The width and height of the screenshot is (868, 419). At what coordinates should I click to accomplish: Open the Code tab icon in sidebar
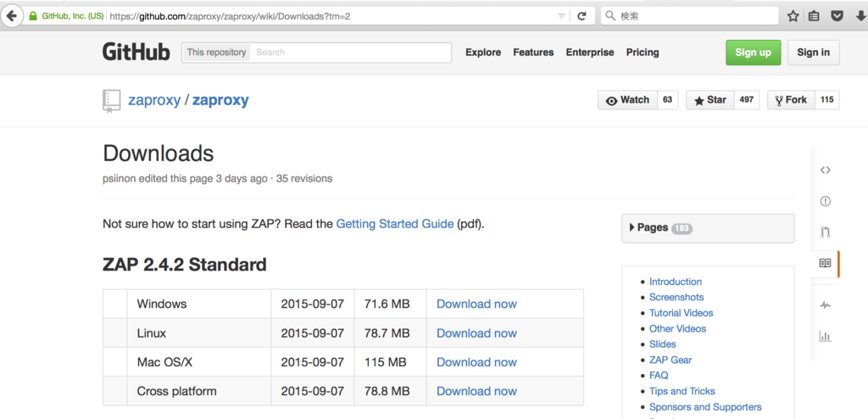pos(826,170)
